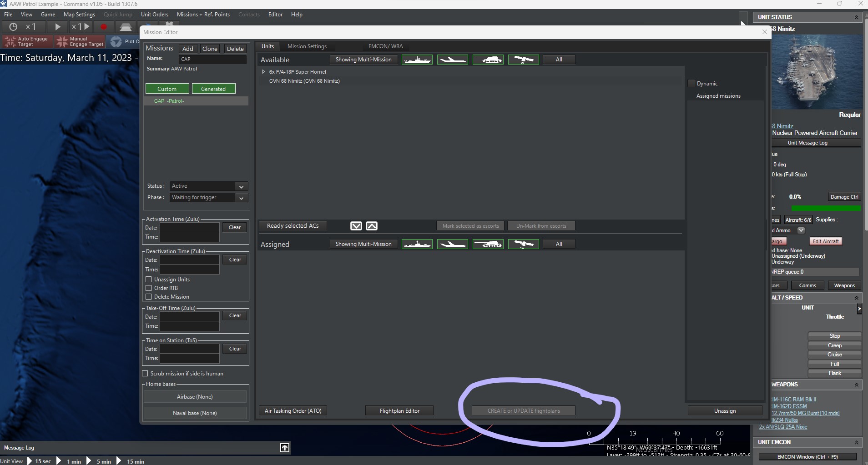The image size is (868, 465).
Task: Toggle the Dynamic checkbox
Action: tap(691, 83)
